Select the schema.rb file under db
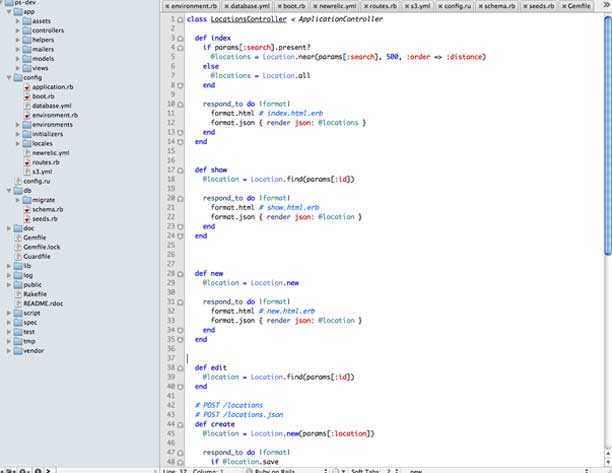Image resolution: width=612 pixels, height=473 pixels. tap(47, 209)
